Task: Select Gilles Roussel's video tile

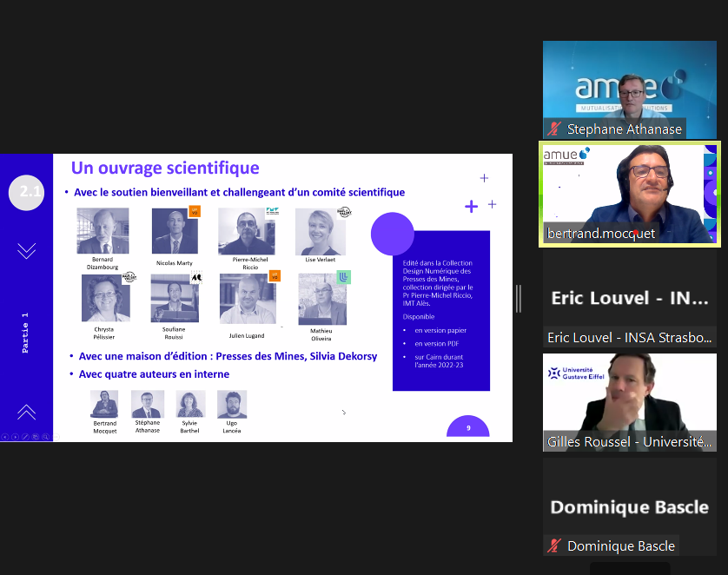Action: tap(630, 402)
